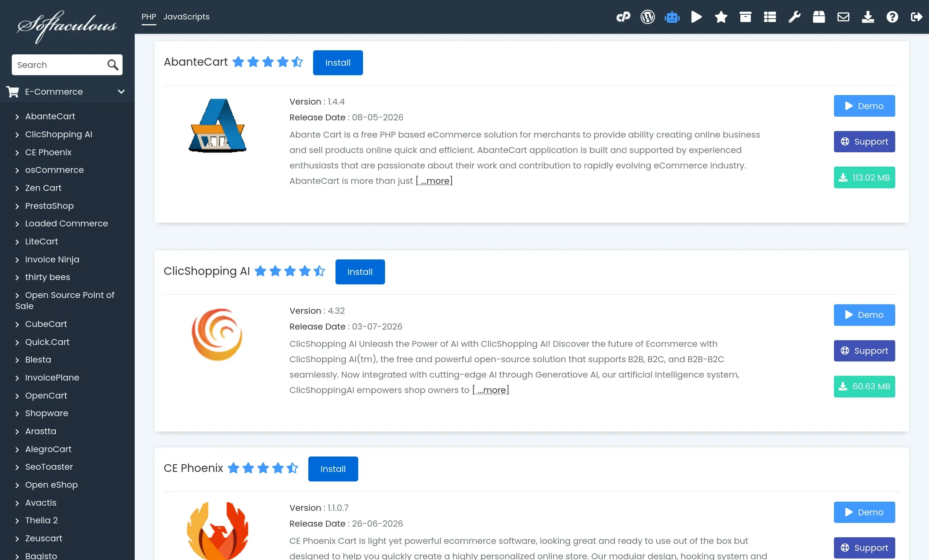Viewport: 929px width, 560px height.
Task: Open the cPanel control panel icon
Action: (x=623, y=17)
